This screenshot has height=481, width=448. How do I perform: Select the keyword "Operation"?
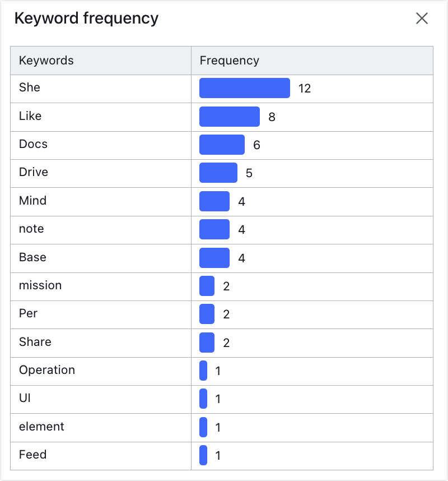click(47, 370)
